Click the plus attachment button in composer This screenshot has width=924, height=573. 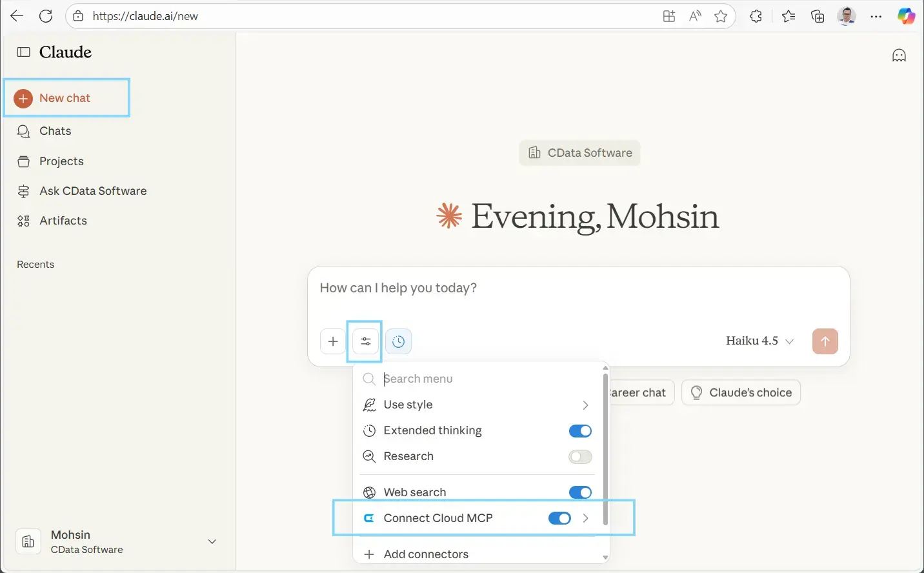[x=333, y=341]
